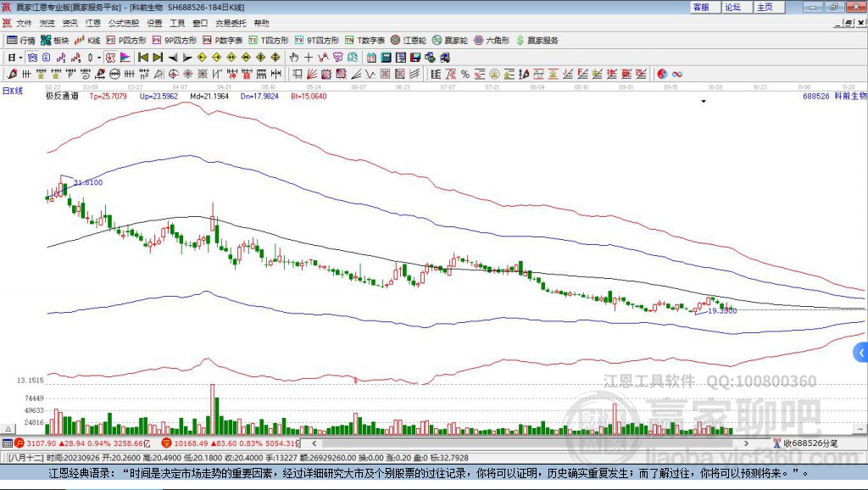Click the save floppy disk icon

(415, 58)
